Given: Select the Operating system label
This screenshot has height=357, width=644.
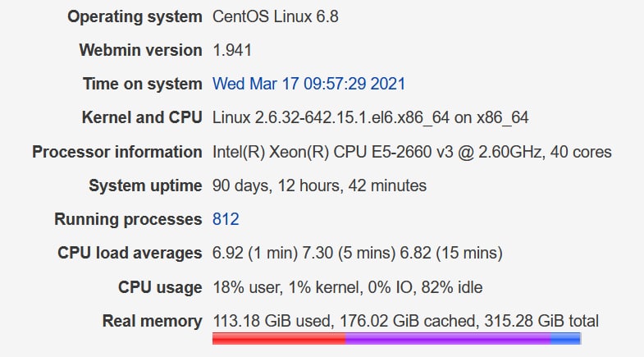Looking at the screenshot, I should [135, 17].
